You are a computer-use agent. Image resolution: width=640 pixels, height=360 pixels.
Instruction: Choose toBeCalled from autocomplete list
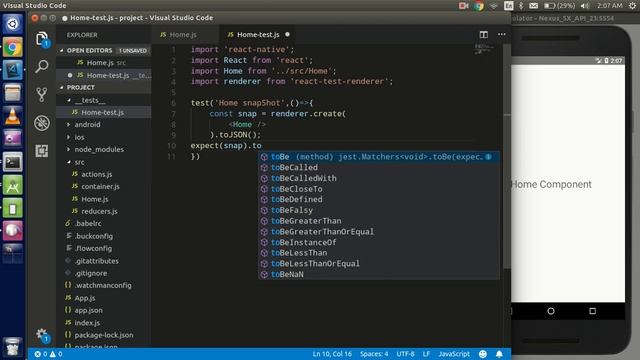click(378, 167)
